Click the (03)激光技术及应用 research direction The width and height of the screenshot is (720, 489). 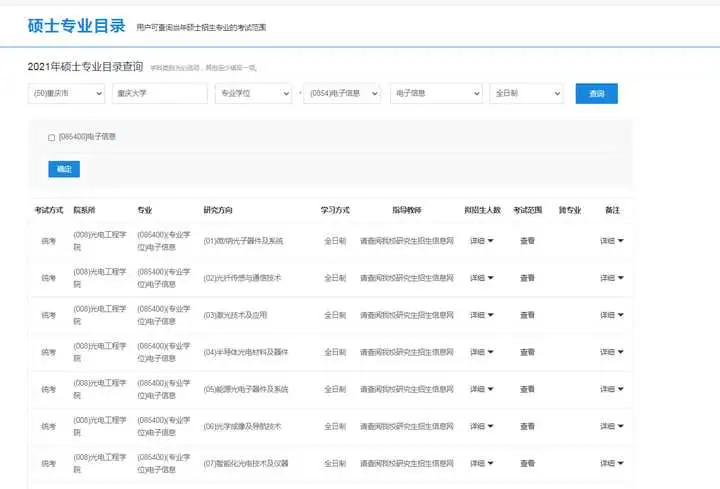tap(235, 315)
